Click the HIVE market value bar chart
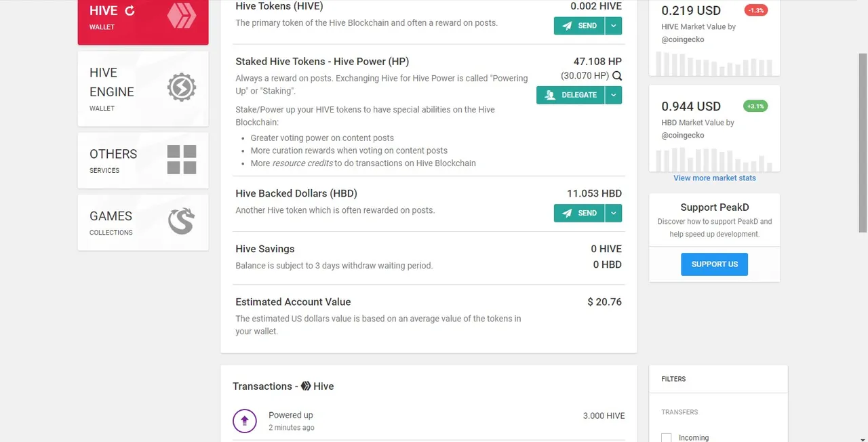 [714, 64]
